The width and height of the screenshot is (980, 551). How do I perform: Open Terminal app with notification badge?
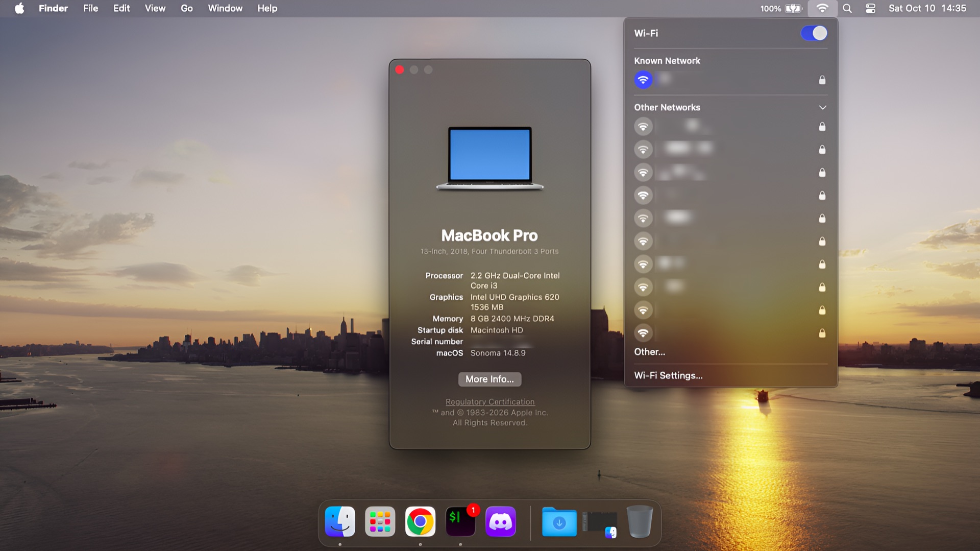coord(460,521)
